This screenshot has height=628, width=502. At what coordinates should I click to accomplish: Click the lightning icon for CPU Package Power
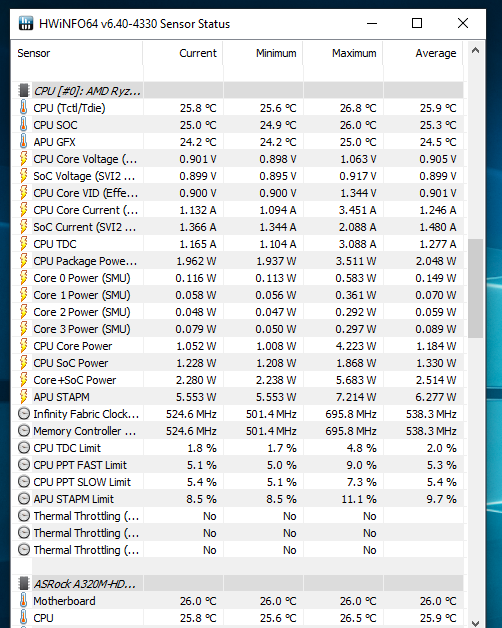click(x=24, y=261)
